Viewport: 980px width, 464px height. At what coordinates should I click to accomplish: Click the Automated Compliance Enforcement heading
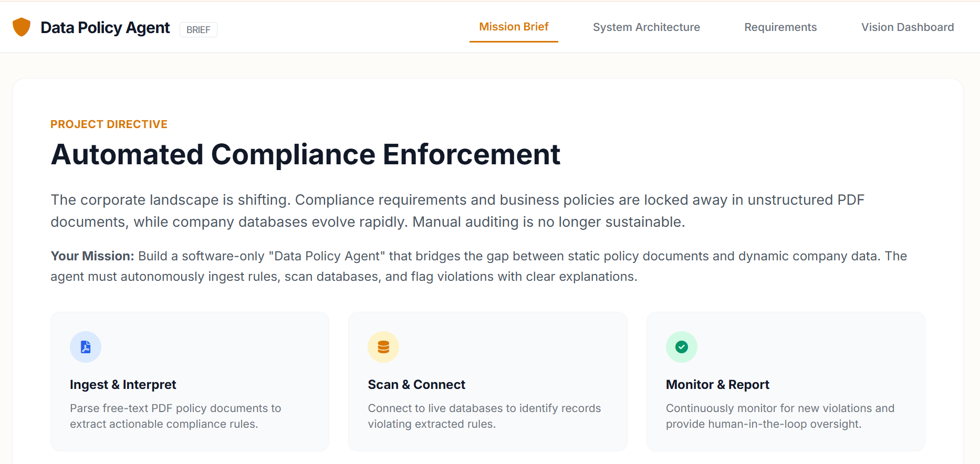306,154
